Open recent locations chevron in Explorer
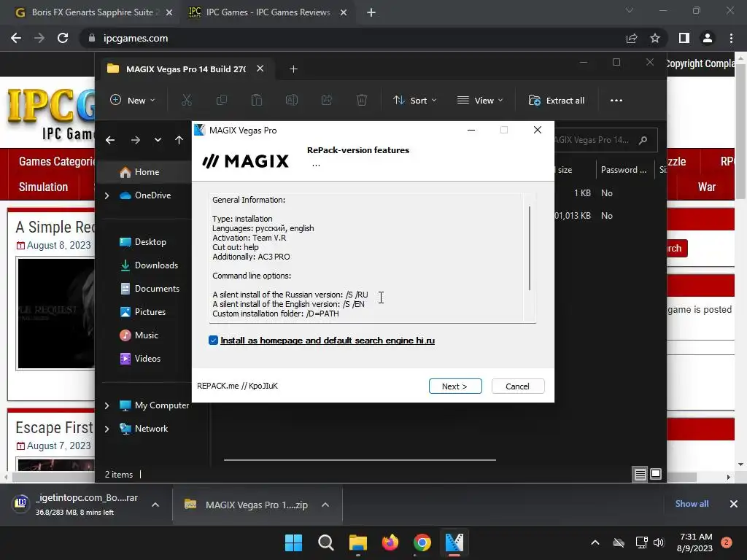 [158, 140]
